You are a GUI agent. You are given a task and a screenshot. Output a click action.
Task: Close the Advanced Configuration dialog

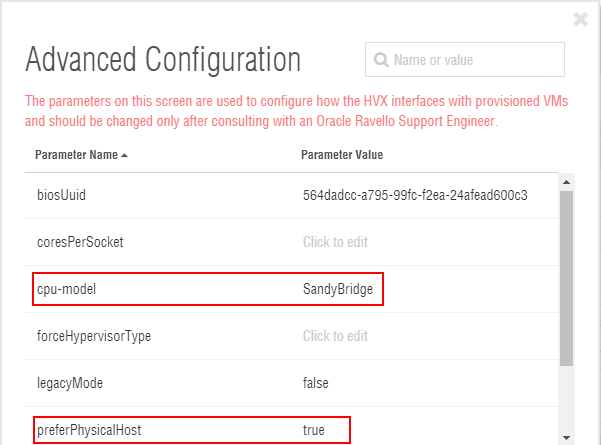[581, 19]
